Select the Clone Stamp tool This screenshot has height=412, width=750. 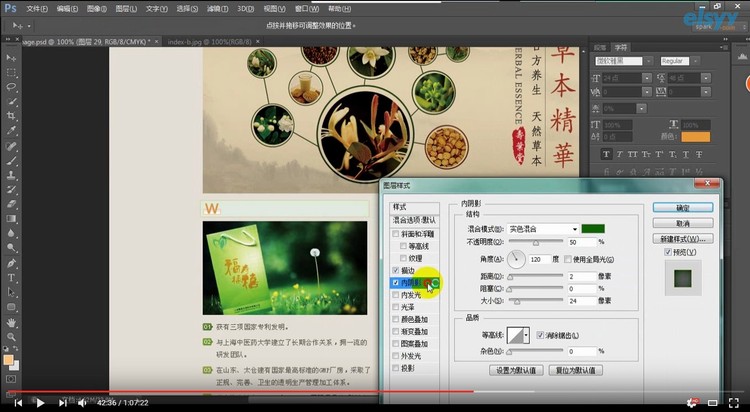tap(11, 175)
